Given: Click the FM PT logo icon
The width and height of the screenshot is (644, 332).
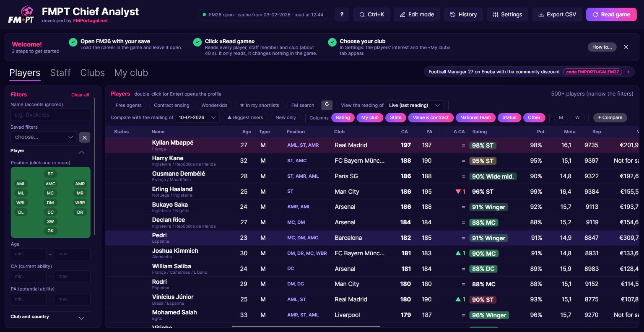Looking at the screenshot, I should (x=21, y=15).
